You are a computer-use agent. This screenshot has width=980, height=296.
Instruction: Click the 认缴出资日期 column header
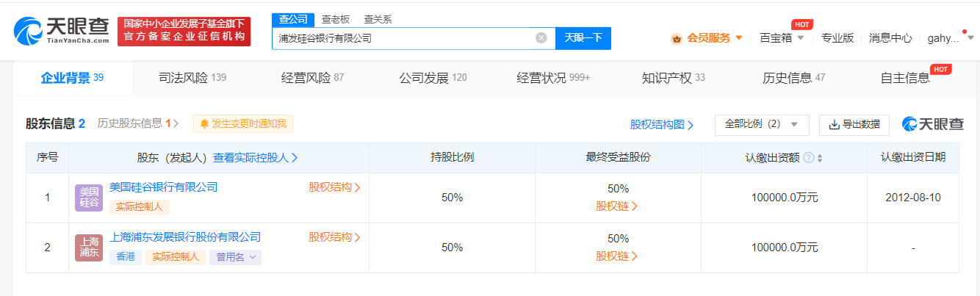pos(913,157)
